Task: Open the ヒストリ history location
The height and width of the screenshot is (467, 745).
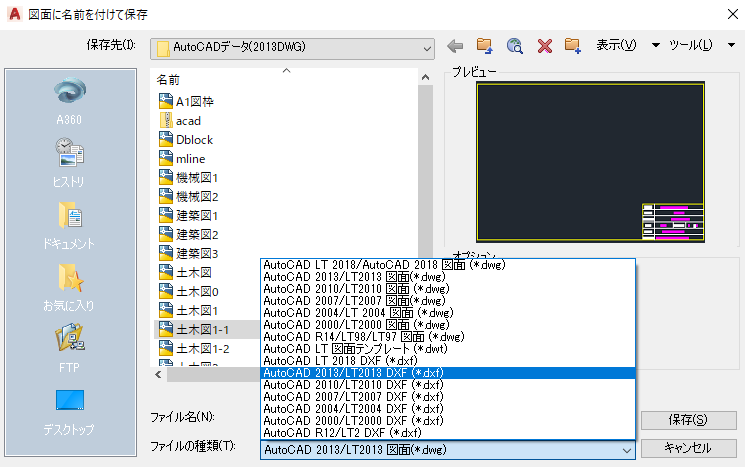Action: (69, 162)
